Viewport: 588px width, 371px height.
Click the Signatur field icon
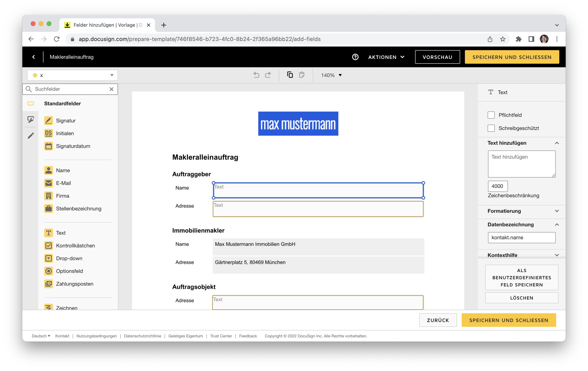[49, 121]
